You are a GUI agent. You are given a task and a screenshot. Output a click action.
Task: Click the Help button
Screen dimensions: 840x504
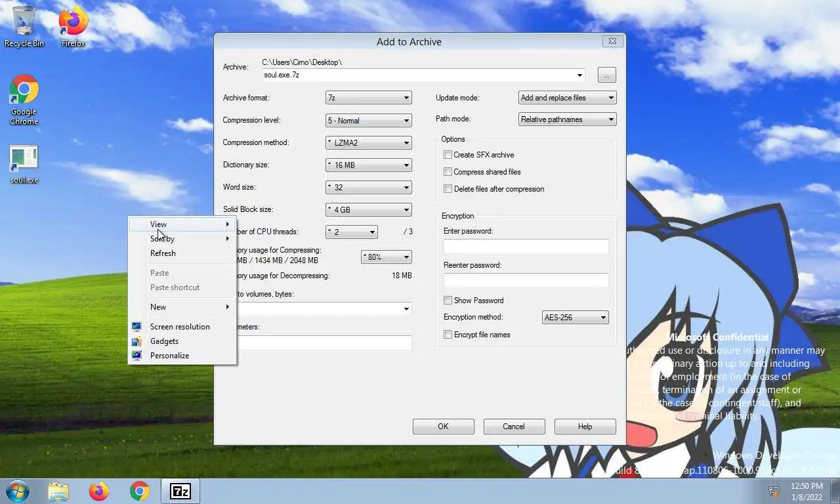click(x=585, y=427)
